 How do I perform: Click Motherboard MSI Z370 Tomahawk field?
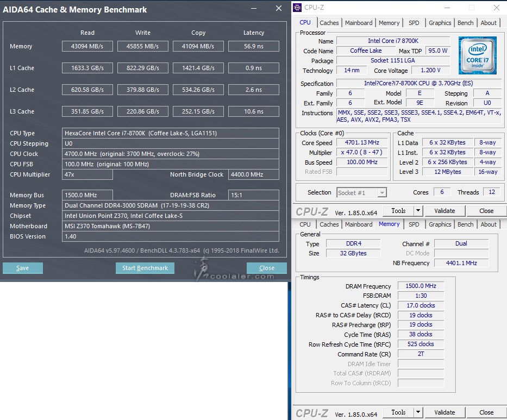point(171,227)
